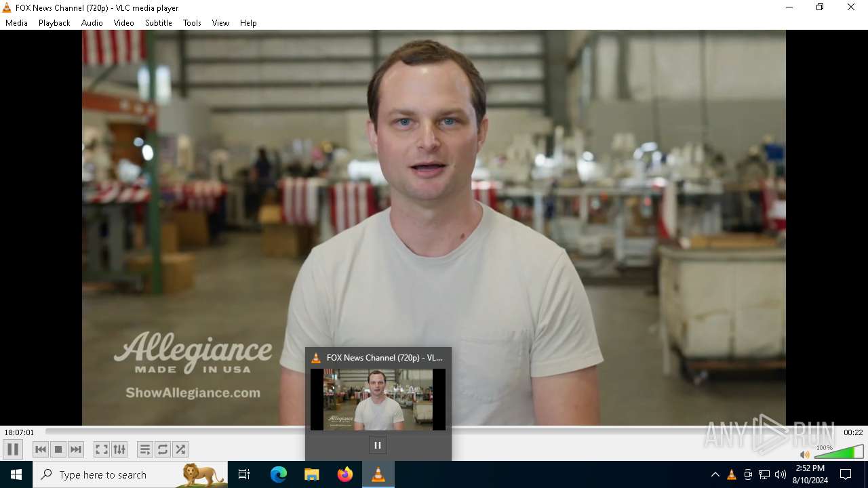
Task: Open the Video menu
Action: 123,23
